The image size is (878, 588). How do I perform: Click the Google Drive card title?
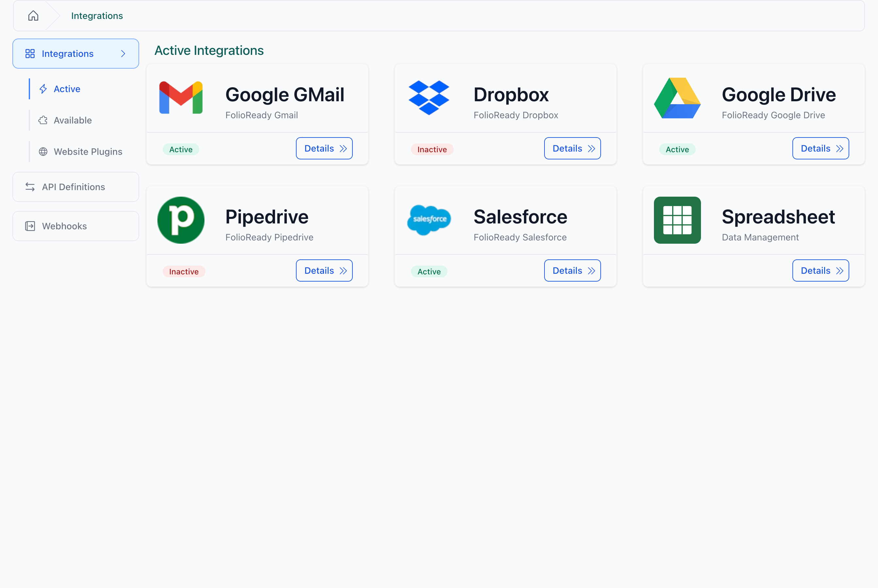(779, 94)
